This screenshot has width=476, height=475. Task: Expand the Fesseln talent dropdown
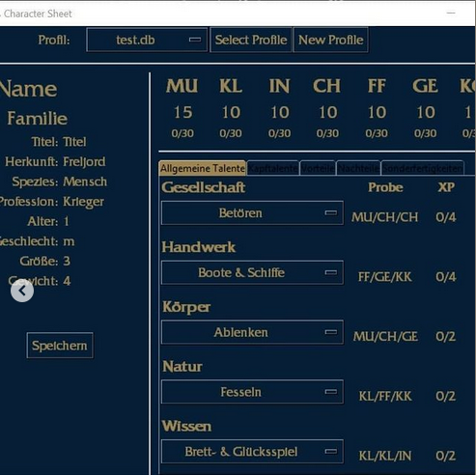click(252, 392)
